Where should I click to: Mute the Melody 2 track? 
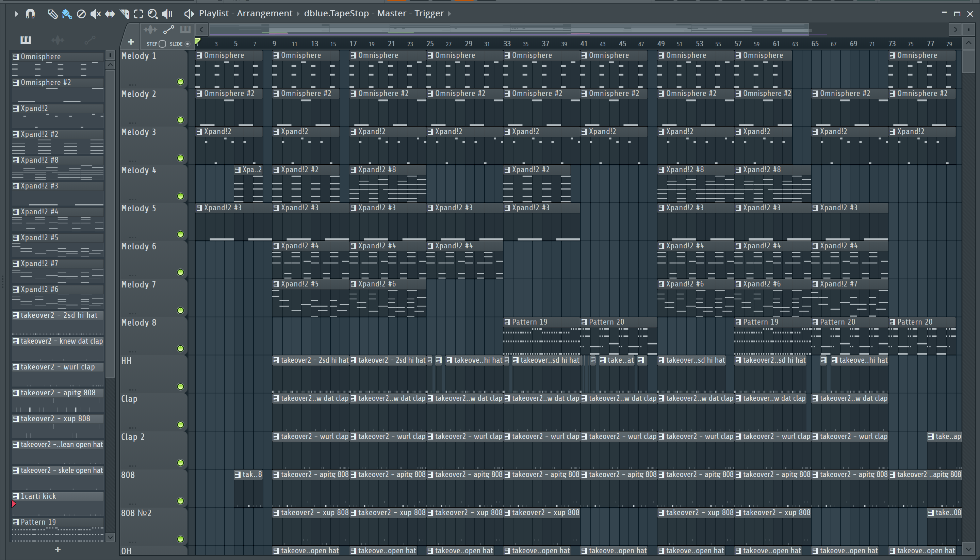coord(180,120)
